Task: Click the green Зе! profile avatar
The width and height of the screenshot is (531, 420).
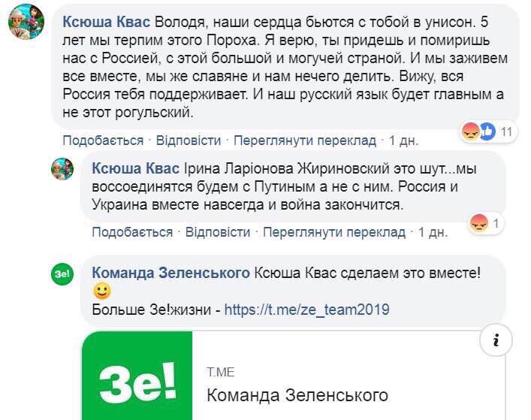Action: pos(62,275)
